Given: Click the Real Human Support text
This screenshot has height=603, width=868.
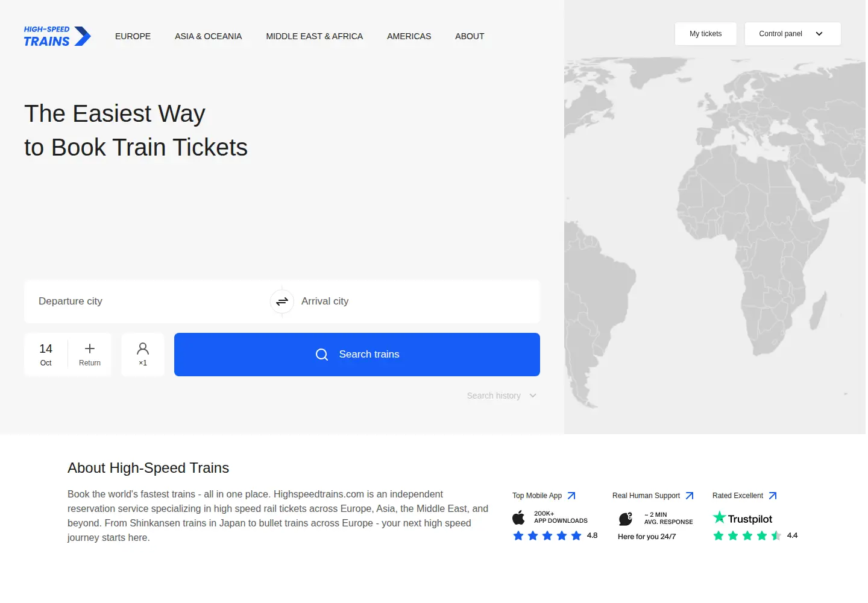Looking at the screenshot, I should [646, 496].
